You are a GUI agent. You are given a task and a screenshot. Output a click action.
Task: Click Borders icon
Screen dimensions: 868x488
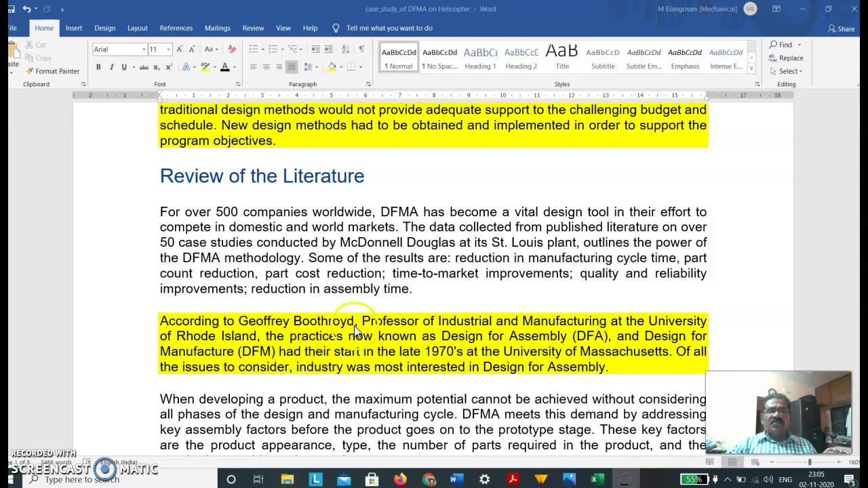click(351, 67)
